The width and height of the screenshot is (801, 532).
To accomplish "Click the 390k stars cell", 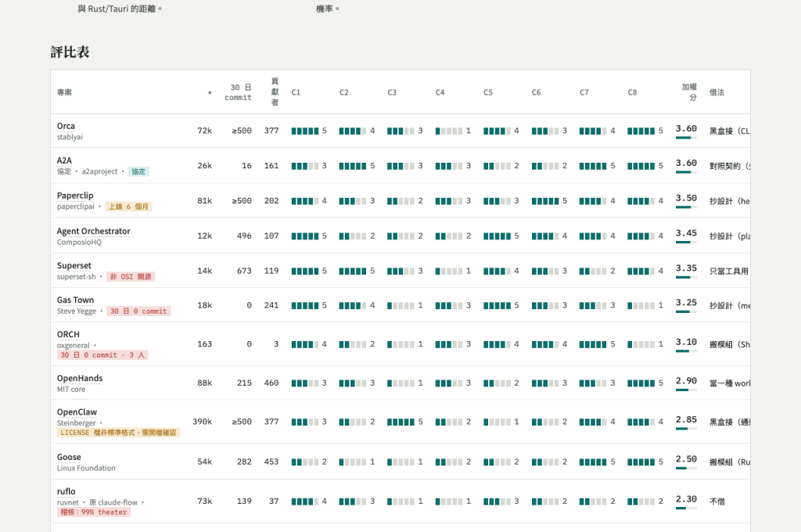I will point(203,422).
